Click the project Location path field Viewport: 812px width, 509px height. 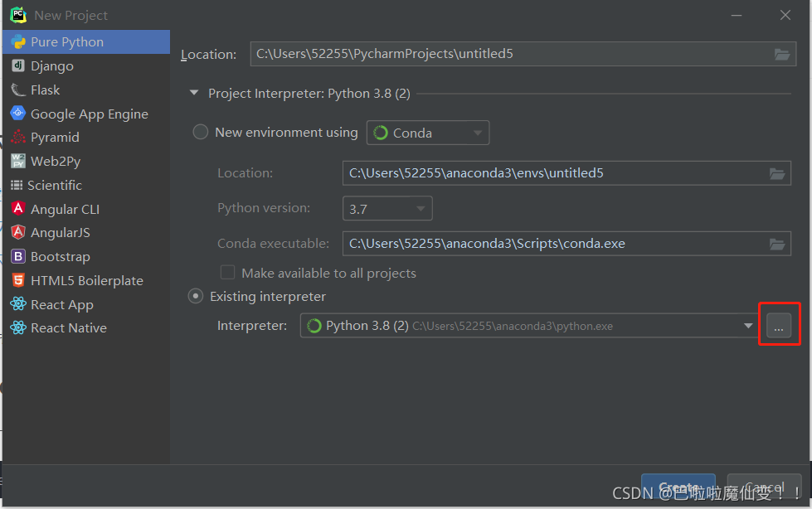click(523, 54)
